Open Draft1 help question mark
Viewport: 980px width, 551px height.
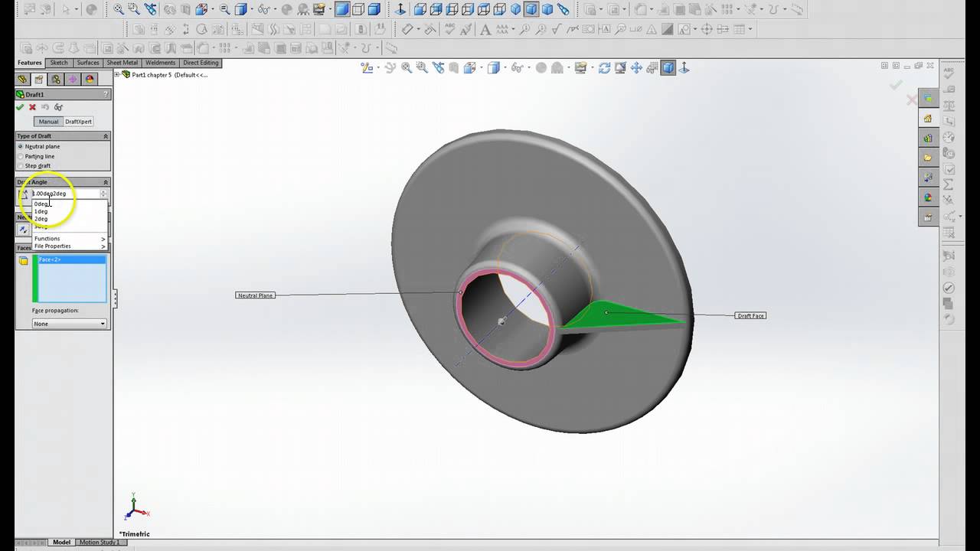pos(106,94)
